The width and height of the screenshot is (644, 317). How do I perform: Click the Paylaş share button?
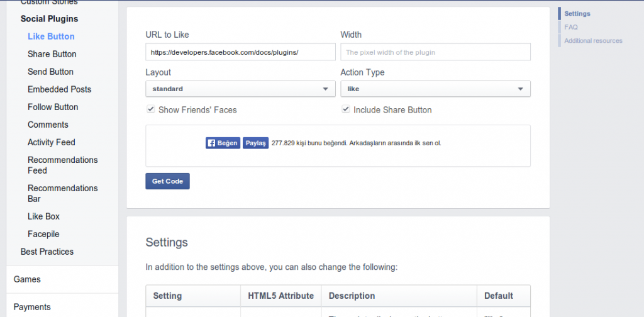click(255, 143)
